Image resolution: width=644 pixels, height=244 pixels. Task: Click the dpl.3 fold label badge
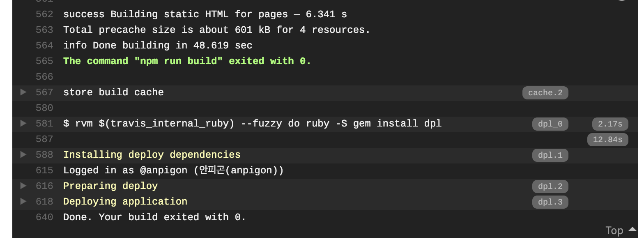point(550,202)
